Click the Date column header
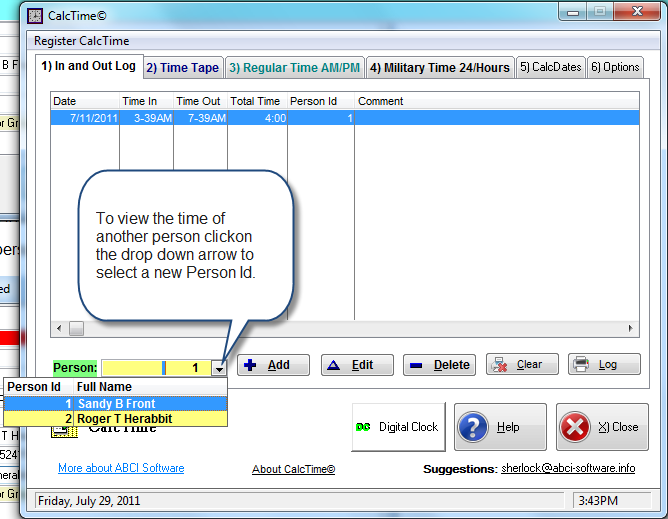This screenshot has width=668, height=519. (85, 101)
